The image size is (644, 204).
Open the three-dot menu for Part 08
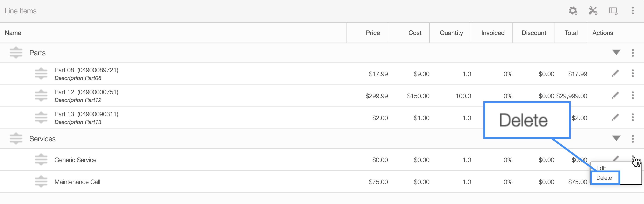pyautogui.click(x=633, y=73)
